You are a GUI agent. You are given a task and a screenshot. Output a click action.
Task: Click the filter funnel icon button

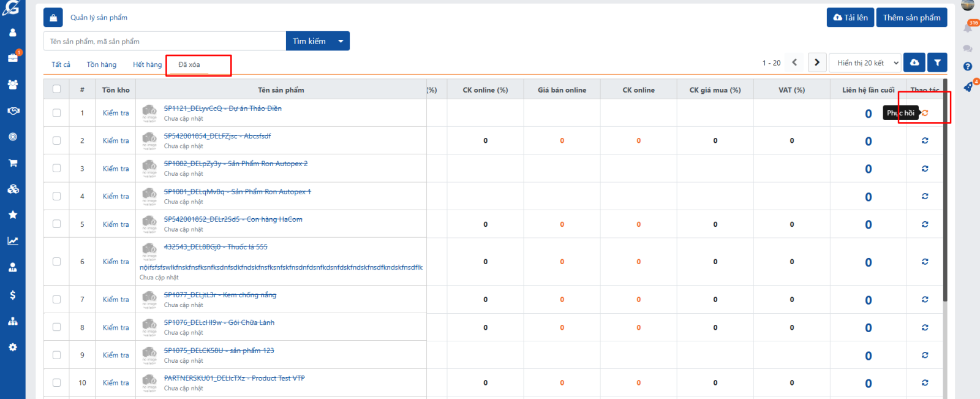click(937, 63)
